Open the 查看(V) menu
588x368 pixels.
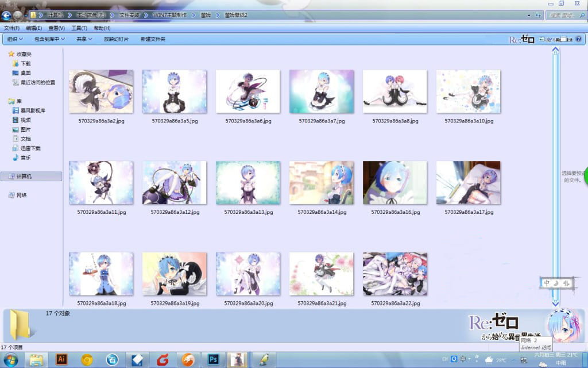[56, 28]
